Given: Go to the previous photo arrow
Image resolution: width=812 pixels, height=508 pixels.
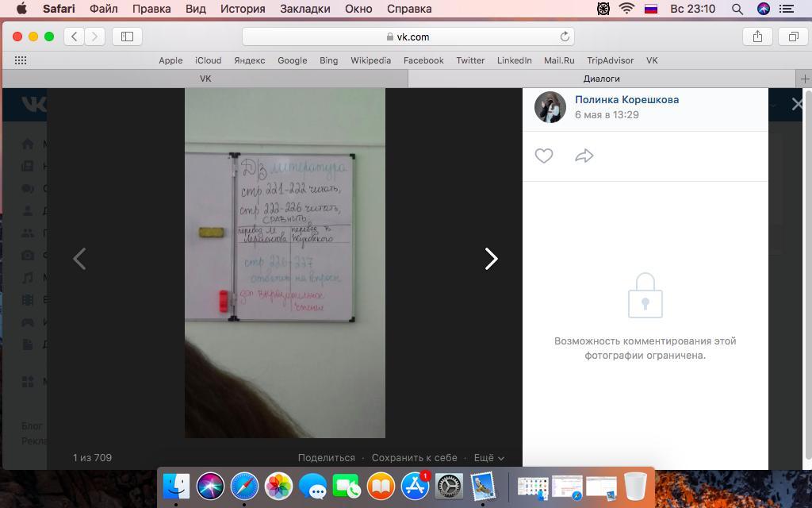Looking at the screenshot, I should (79, 258).
